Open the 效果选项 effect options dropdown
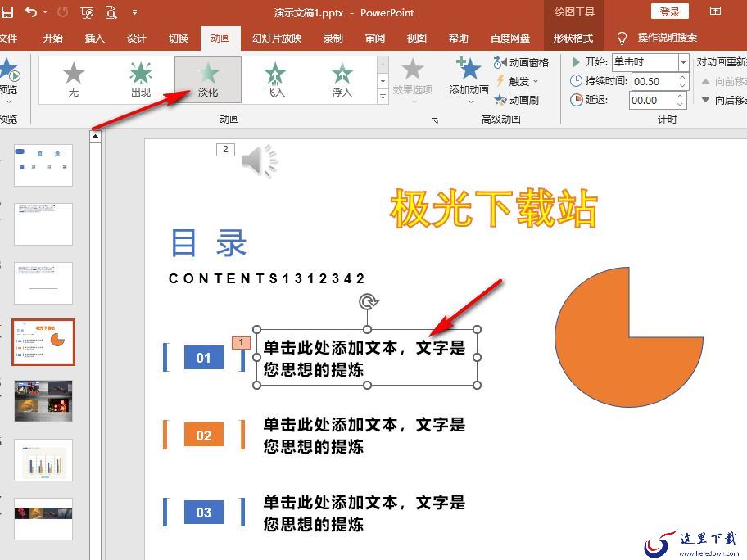The width and height of the screenshot is (747, 560). [413, 81]
